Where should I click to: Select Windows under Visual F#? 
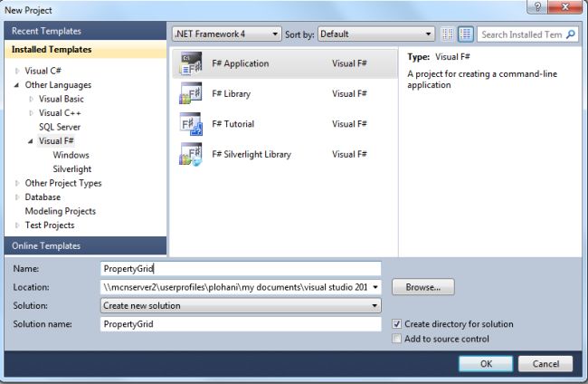pos(71,155)
